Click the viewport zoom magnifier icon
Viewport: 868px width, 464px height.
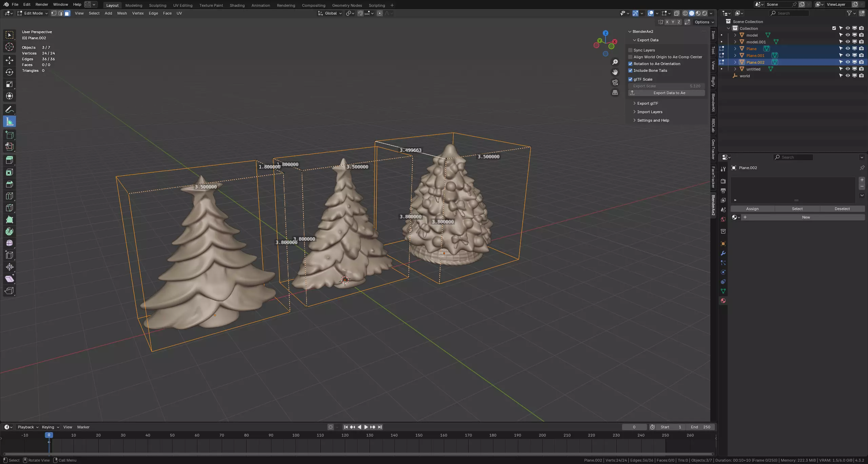(615, 62)
